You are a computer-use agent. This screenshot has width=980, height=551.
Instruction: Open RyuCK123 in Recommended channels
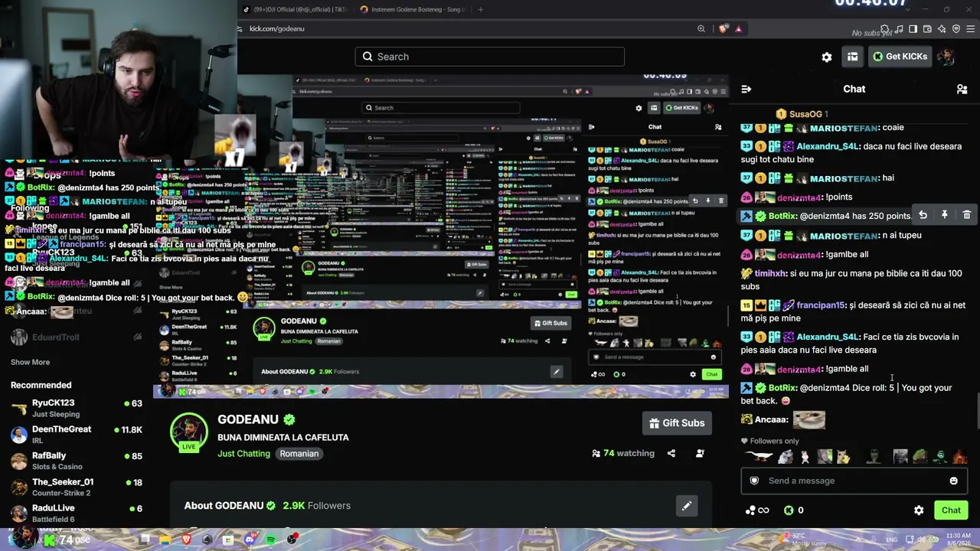click(x=77, y=408)
